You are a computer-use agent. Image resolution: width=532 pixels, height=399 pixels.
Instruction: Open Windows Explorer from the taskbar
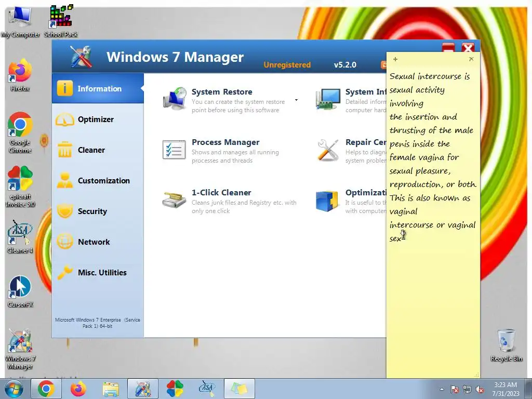tap(111, 389)
